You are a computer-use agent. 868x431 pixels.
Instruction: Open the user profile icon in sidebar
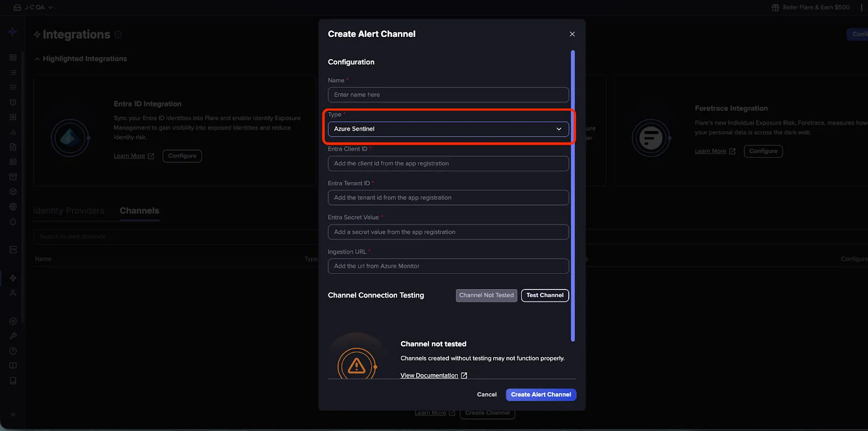13,293
